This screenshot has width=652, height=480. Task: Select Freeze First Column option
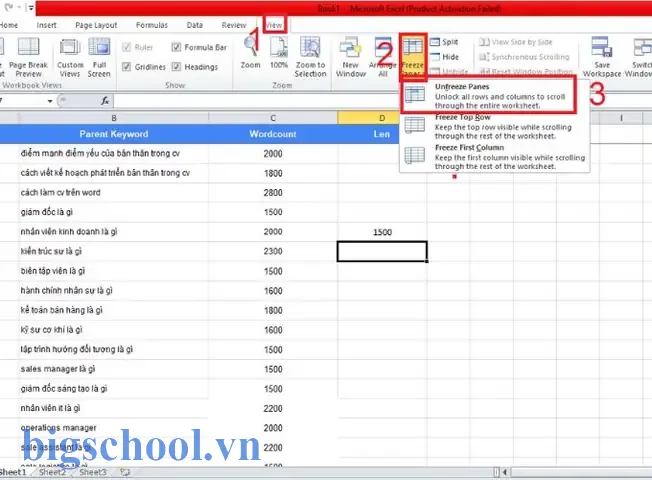tap(495, 157)
